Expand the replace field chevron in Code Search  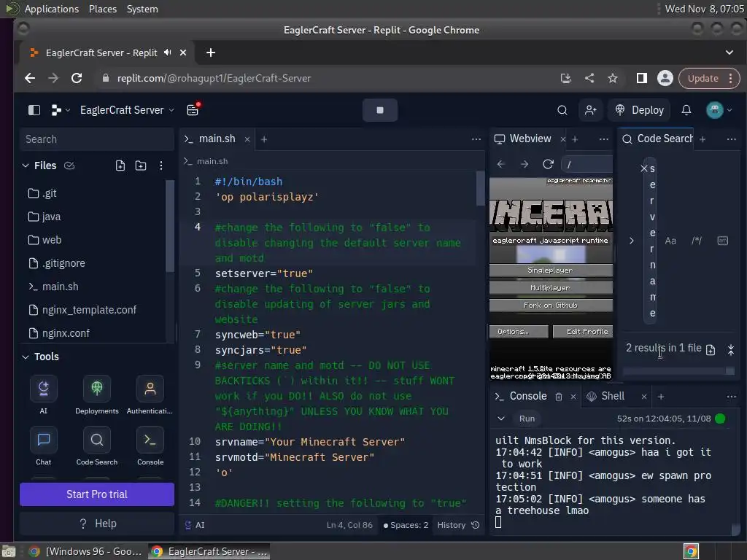point(631,241)
